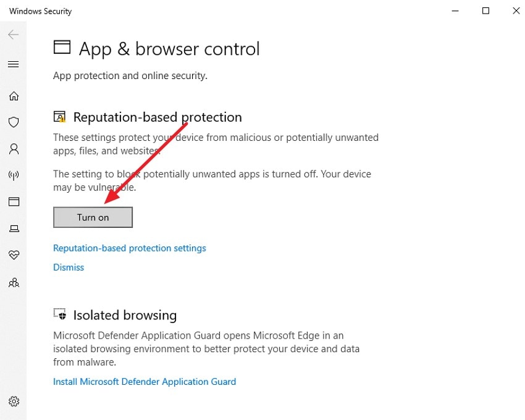Dismiss the unwanted apps warning

(68, 267)
